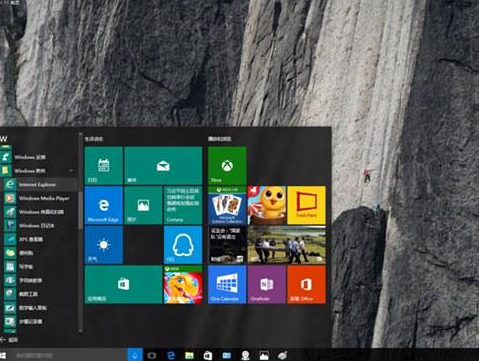Click the left tile group heading
Viewport: 479px width, 361px height.
click(94, 139)
